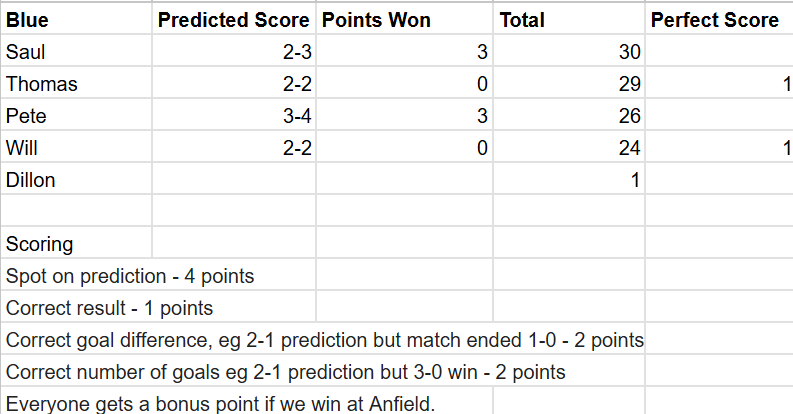Click the "Spot on prediction - 4 points" cell

(x=130, y=276)
